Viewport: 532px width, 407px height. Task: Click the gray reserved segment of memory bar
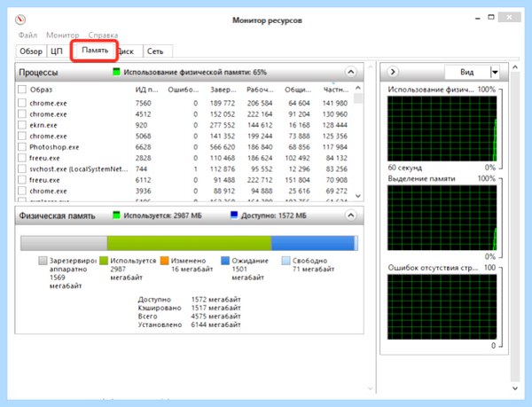[x=64, y=243]
